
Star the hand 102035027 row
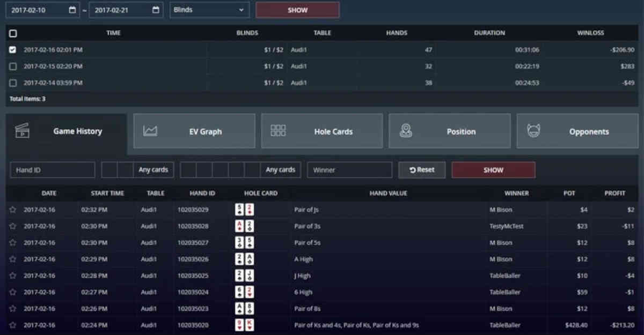click(13, 243)
